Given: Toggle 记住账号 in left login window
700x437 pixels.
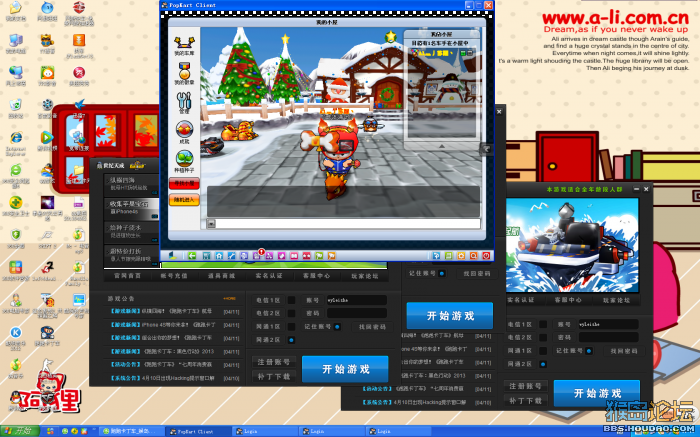Looking at the screenshot, I should pyautogui.click(x=337, y=327).
